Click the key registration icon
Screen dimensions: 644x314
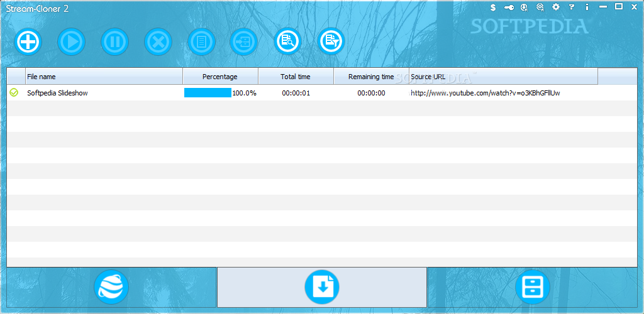(509, 7)
